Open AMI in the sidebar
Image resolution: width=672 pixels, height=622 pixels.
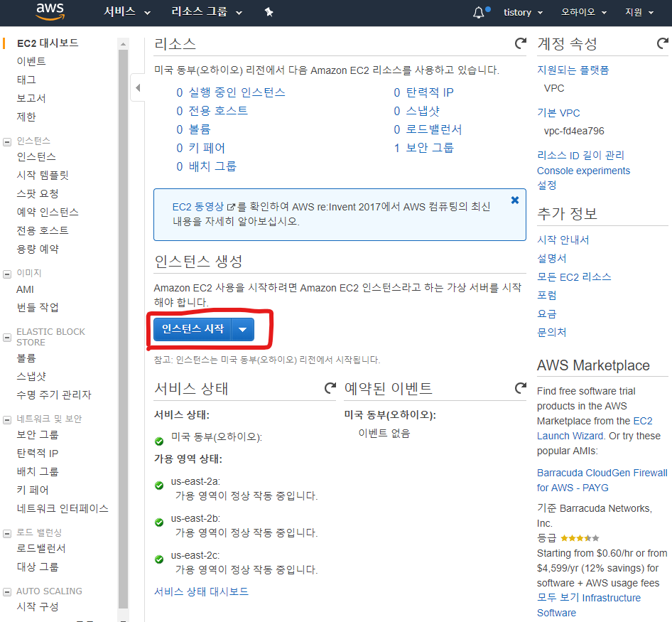coord(25,289)
